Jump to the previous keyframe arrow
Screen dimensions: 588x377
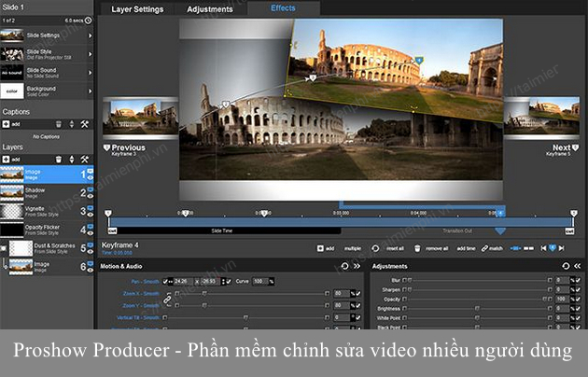pos(543,248)
